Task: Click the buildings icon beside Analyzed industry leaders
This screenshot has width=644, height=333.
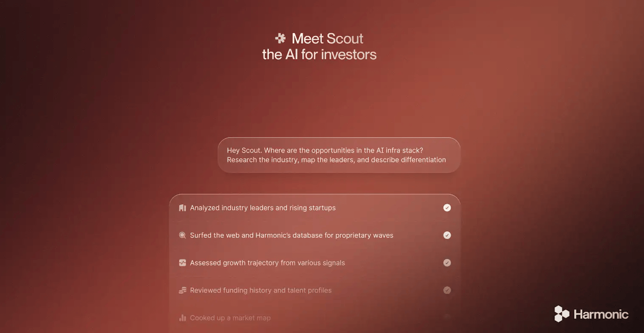Action: (x=183, y=208)
